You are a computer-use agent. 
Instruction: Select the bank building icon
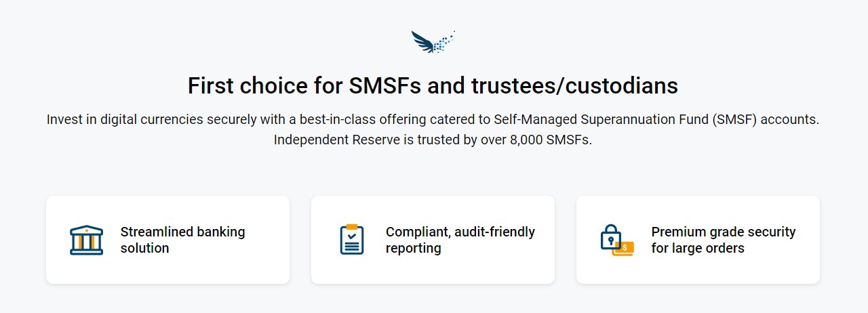[86, 240]
